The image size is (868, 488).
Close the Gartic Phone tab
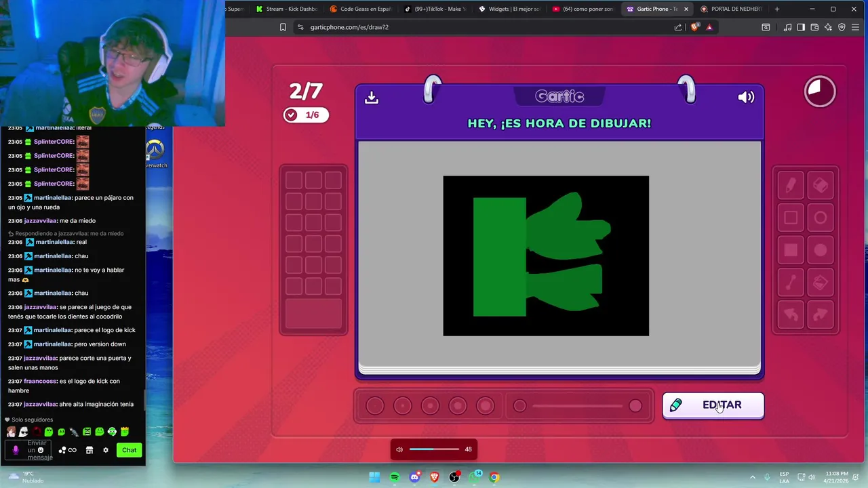point(686,9)
